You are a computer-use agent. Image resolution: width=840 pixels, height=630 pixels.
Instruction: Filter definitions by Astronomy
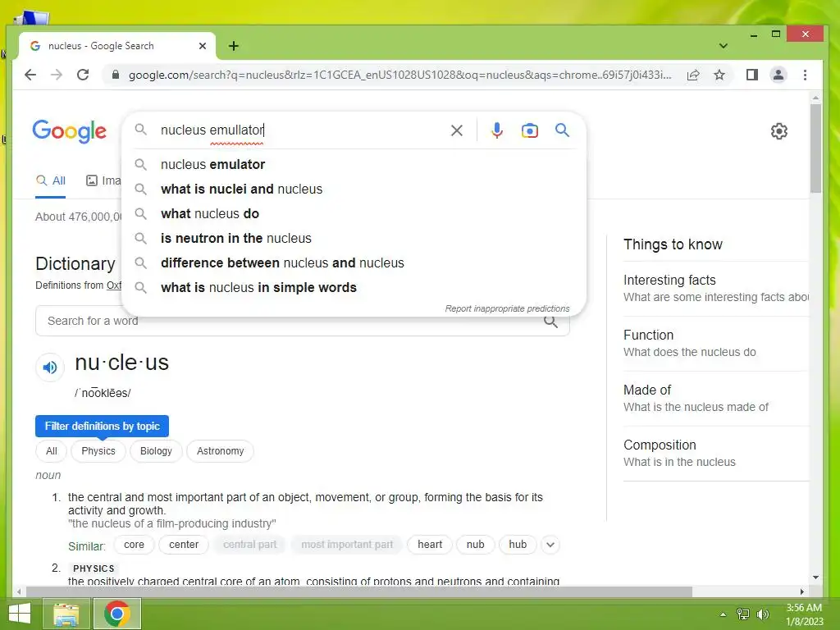[x=220, y=451]
